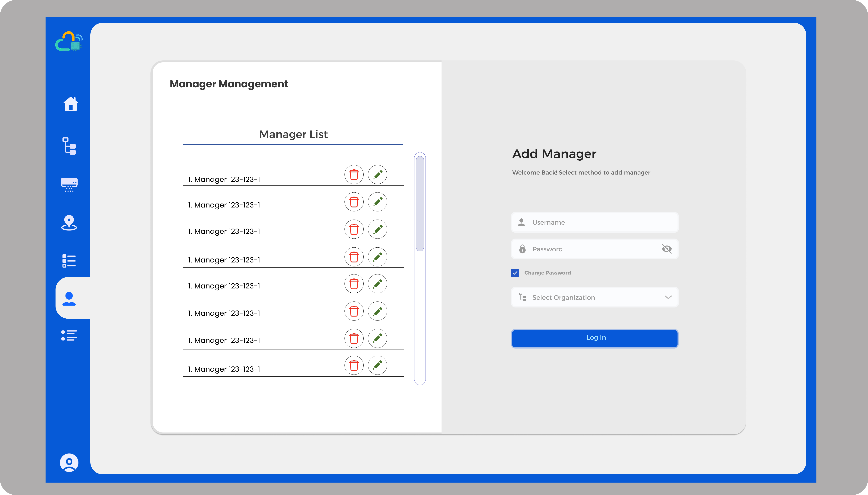Open the map location pin icon

pos(69,223)
